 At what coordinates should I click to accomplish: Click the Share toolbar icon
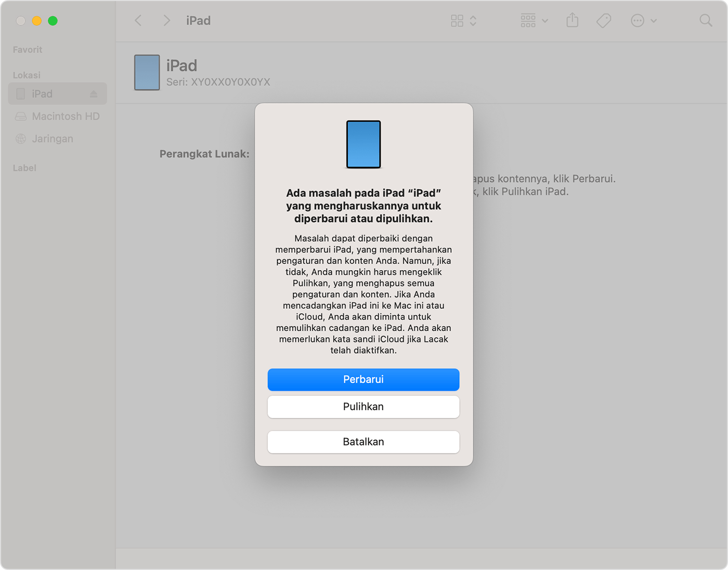click(572, 21)
